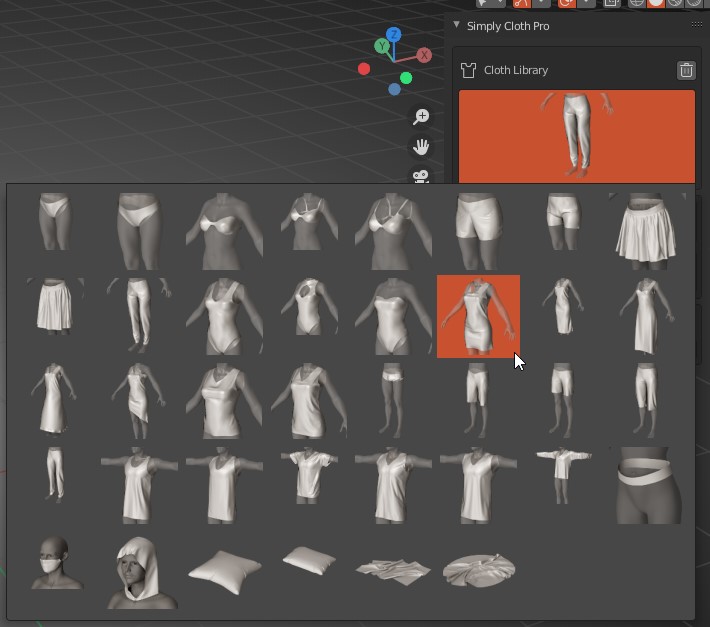Click the negative Z blue gizmo dot
Viewport: 710px width, 627px height.
(x=394, y=89)
